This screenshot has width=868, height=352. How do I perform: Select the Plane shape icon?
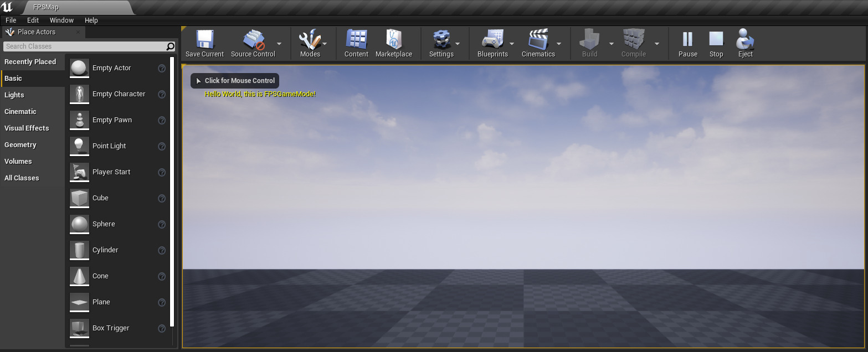(80, 302)
